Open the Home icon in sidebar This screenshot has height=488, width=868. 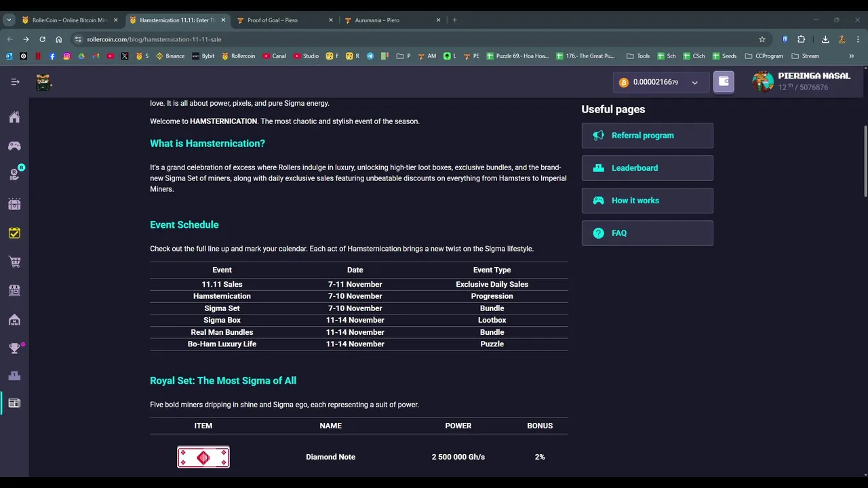pos(14,117)
